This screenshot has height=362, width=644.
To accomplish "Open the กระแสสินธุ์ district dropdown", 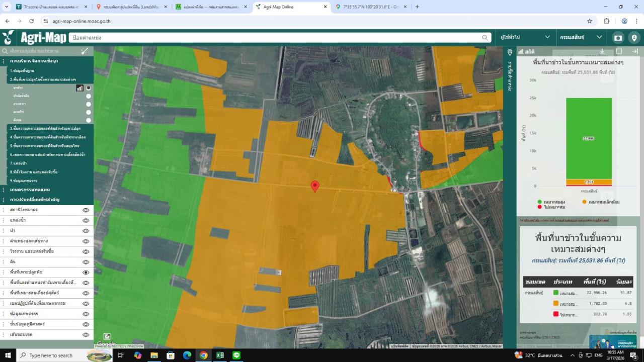I will click(581, 37).
